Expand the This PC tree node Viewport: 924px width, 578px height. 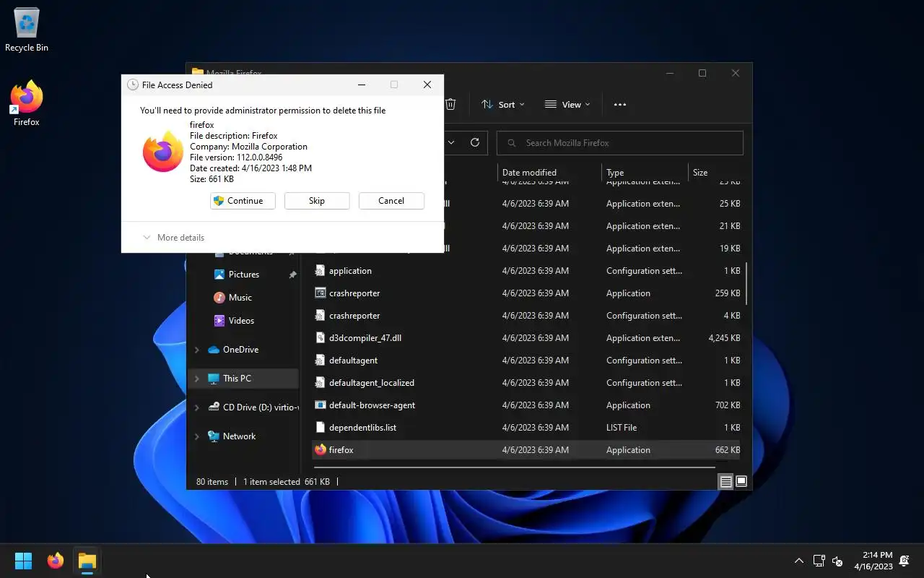(x=196, y=379)
